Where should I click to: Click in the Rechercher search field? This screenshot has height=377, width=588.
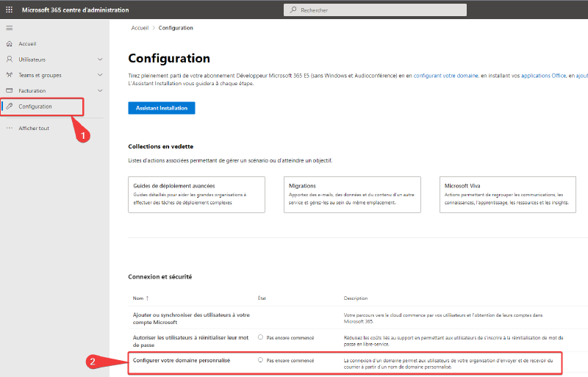(x=375, y=10)
